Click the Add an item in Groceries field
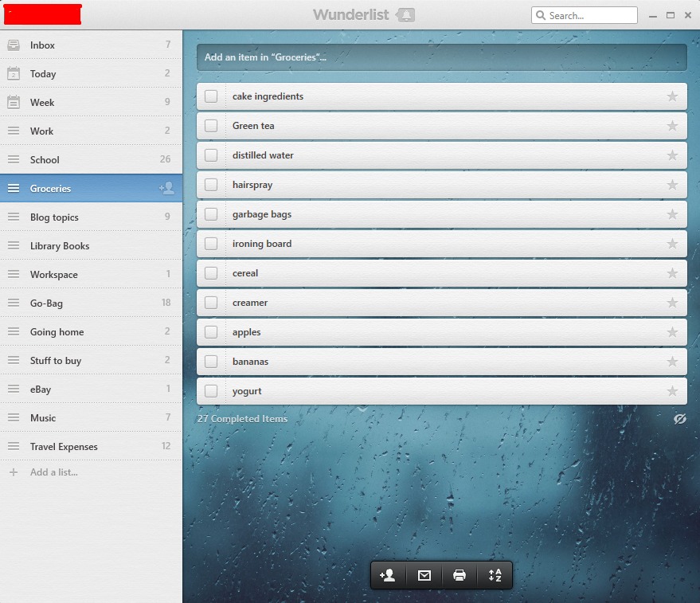 441,57
